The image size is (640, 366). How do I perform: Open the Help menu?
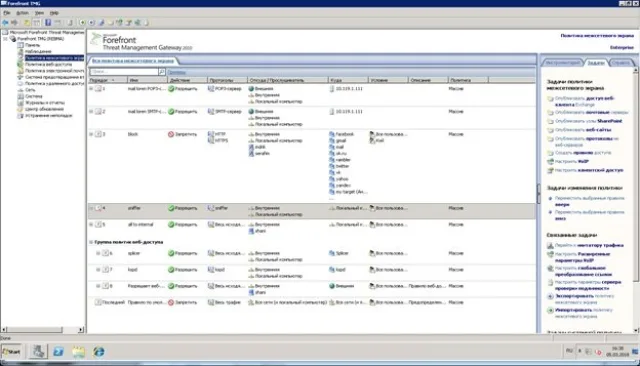54,13
